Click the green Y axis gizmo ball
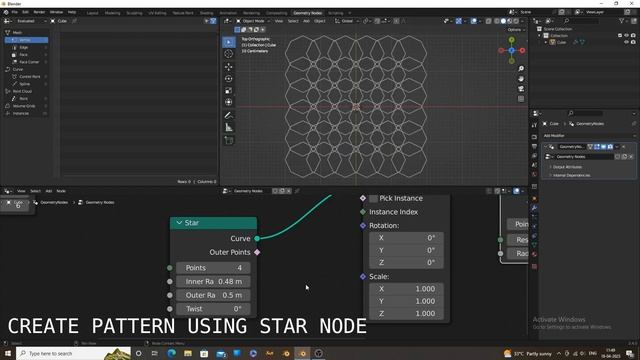This screenshot has height=360, width=640. point(512,40)
